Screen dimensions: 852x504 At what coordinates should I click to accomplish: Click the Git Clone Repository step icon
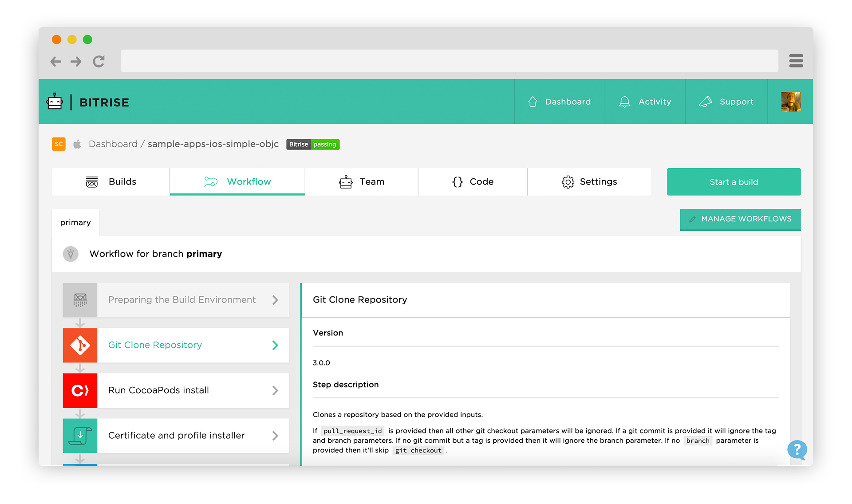80,345
